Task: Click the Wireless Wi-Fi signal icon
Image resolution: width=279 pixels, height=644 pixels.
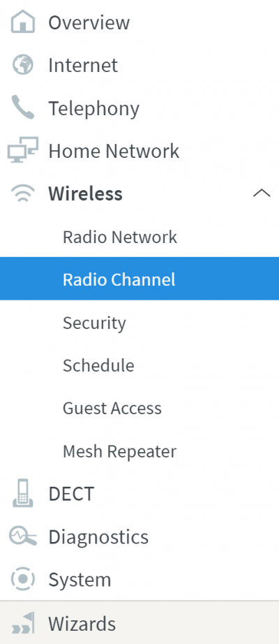Action: click(23, 193)
